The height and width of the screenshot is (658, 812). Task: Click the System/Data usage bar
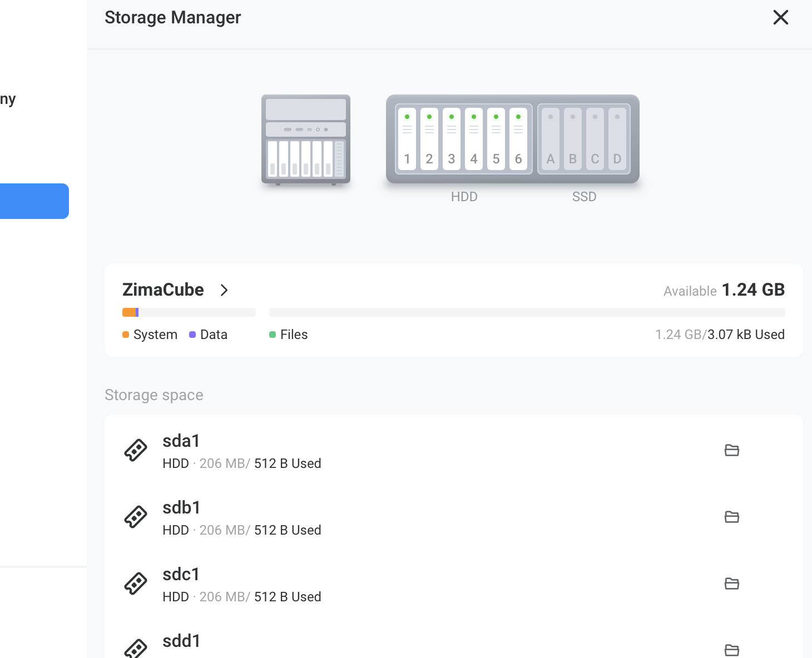coord(189,312)
